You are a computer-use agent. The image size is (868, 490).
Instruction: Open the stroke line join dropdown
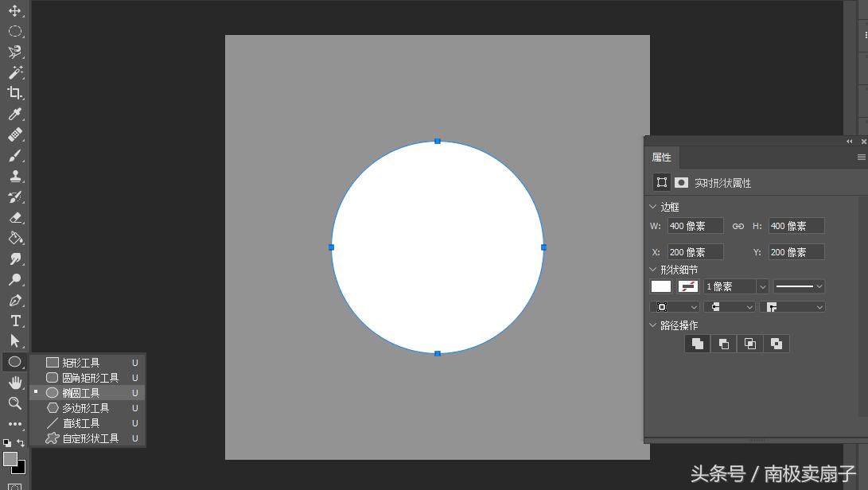[792, 307]
